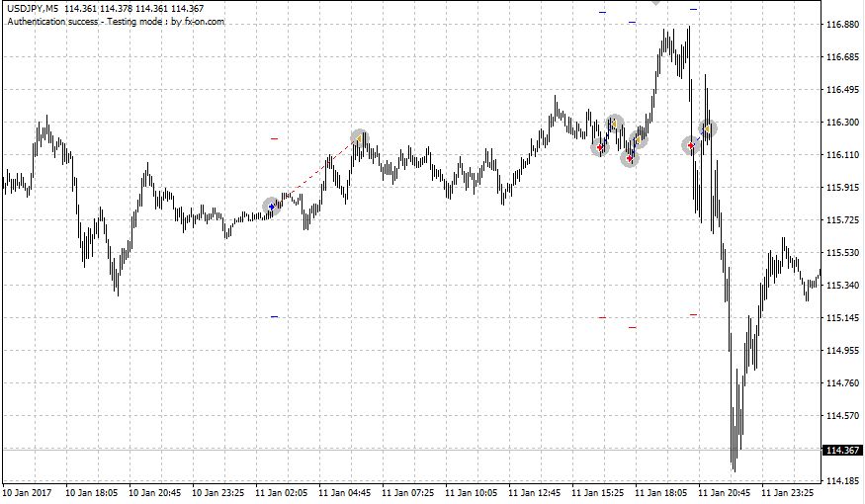This screenshot has height=504, width=865.
Task: Click the close marker of the second sell trade
Action: tap(639, 139)
